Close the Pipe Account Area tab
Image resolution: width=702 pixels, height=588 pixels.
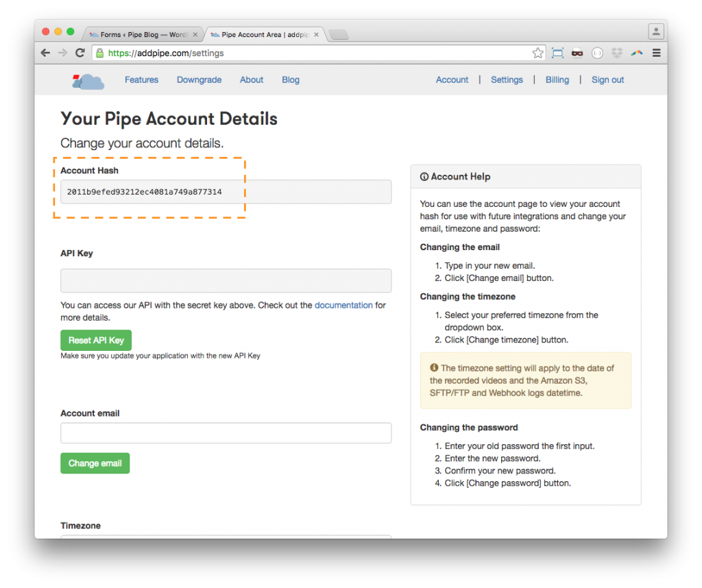317,34
